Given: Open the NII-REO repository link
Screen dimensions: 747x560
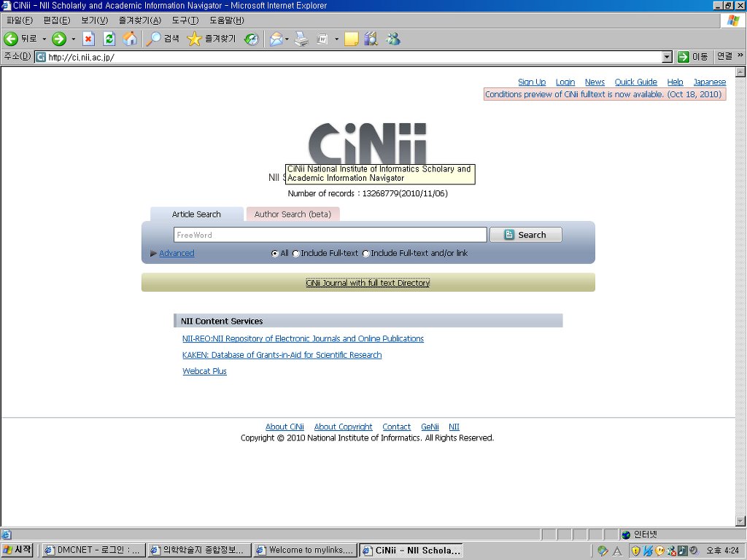Looking at the screenshot, I should point(303,338).
